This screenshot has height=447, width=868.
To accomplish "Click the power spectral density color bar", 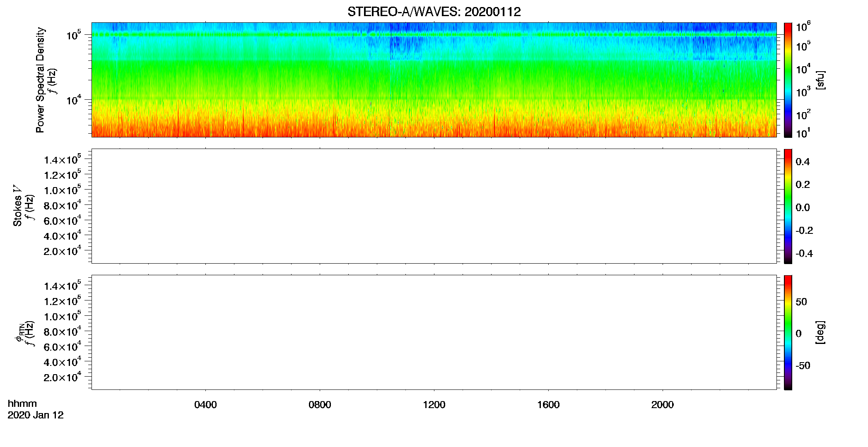I will [788, 80].
